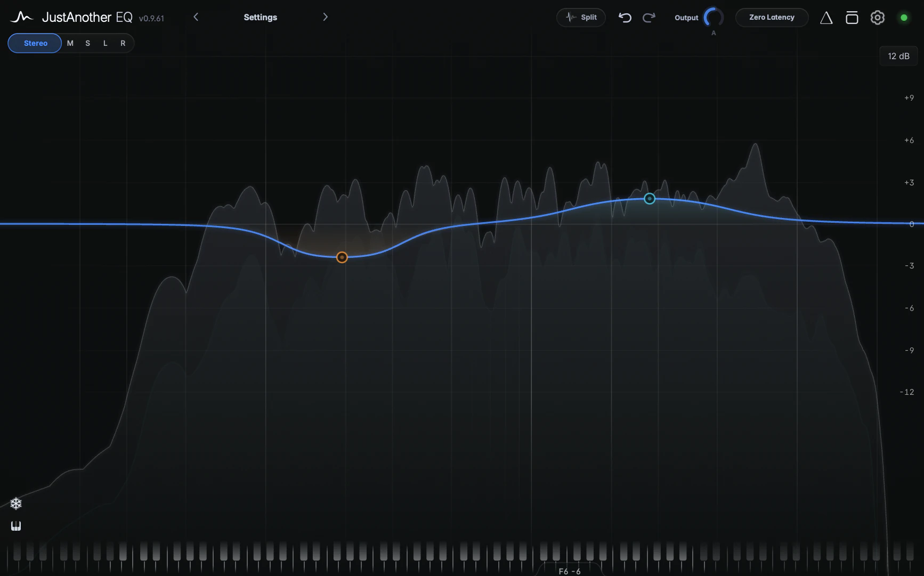
Task: Go to previous preset with left chevron
Action: [x=196, y=17]
